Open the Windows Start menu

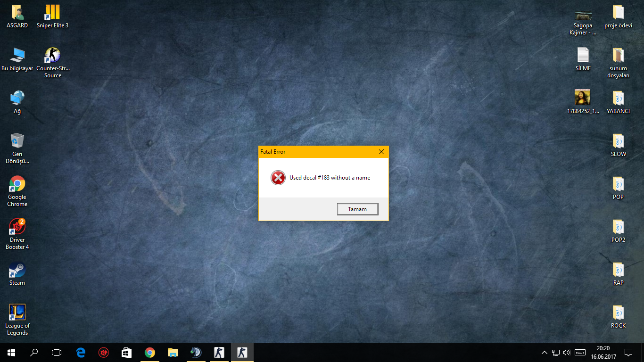point(11,353)
